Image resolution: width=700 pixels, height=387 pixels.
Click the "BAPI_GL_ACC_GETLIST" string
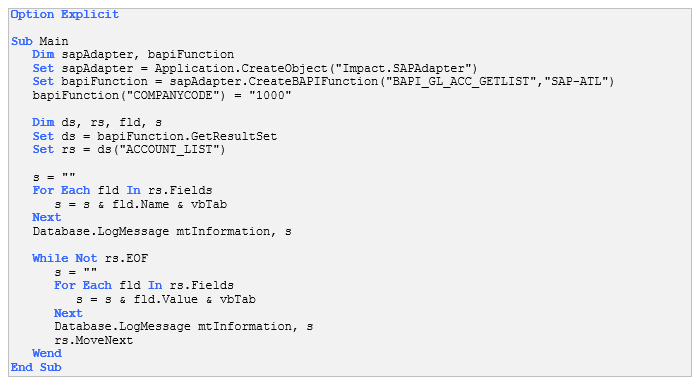461,82
